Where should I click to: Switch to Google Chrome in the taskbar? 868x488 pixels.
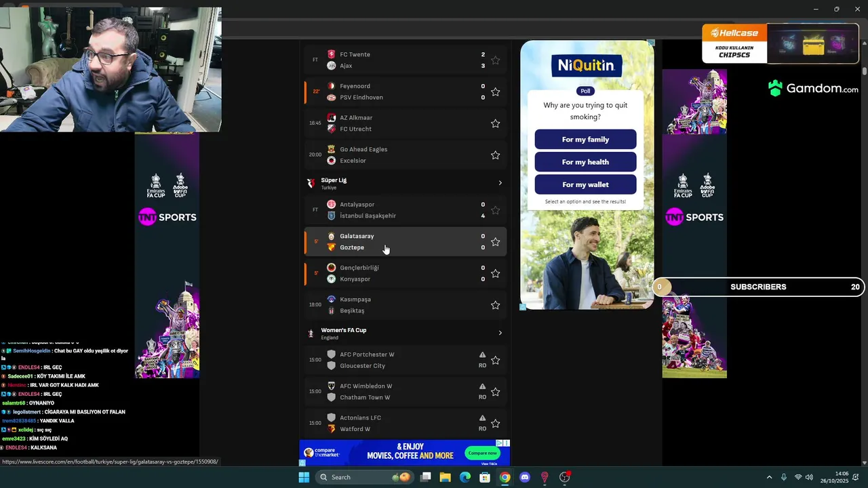coord(505,477)
